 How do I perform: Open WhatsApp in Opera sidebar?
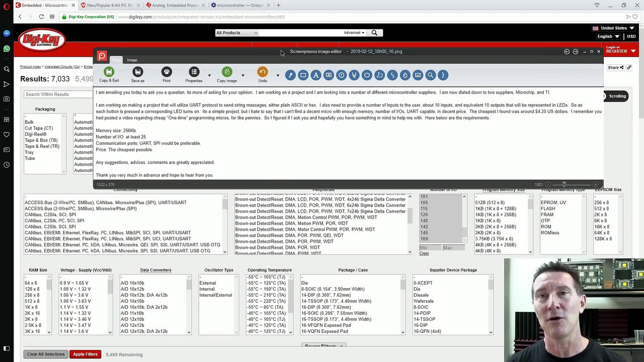click(7, 49)
